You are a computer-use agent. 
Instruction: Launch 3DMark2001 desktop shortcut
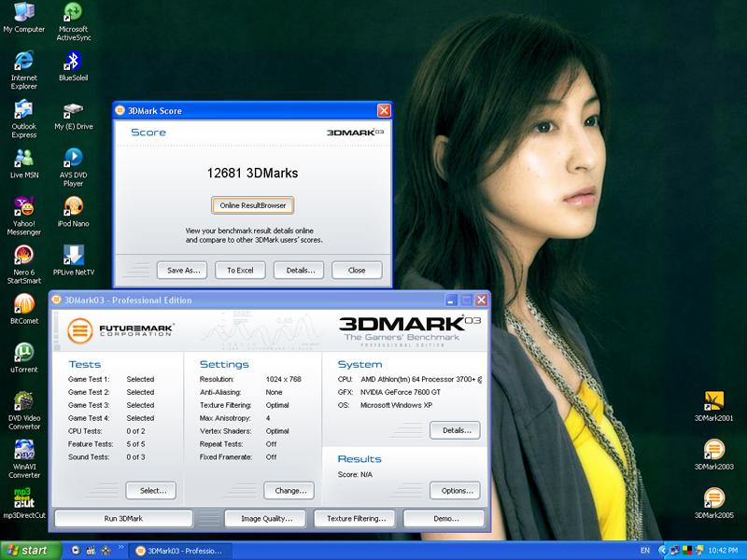point(713,406)
